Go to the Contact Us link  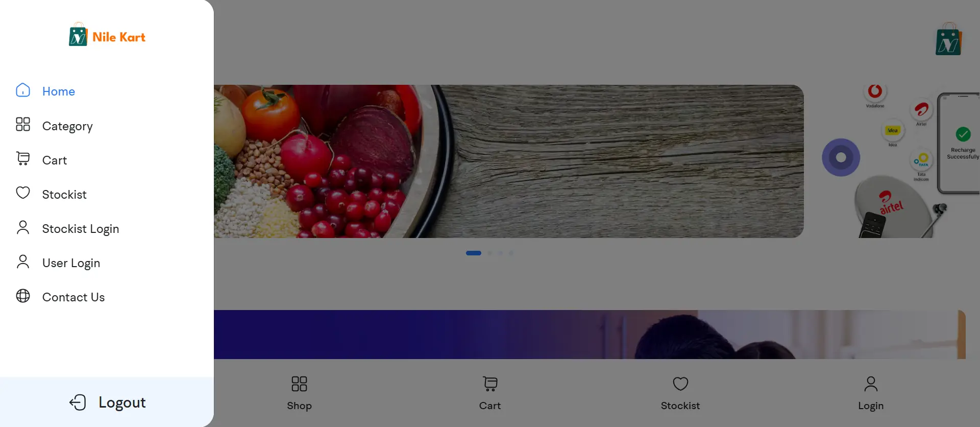[x=73, y=297]
